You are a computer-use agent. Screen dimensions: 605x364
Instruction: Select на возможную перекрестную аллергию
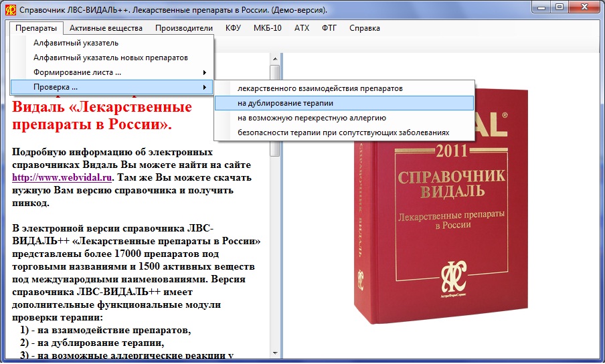pyautogui.click(x=344, y=118)
